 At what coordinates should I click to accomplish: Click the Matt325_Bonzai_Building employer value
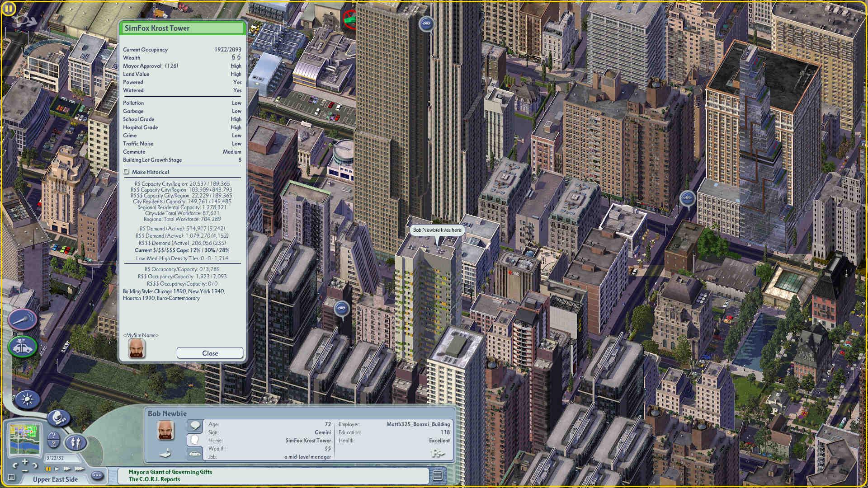pyautogui.click(x=418, y=424)
